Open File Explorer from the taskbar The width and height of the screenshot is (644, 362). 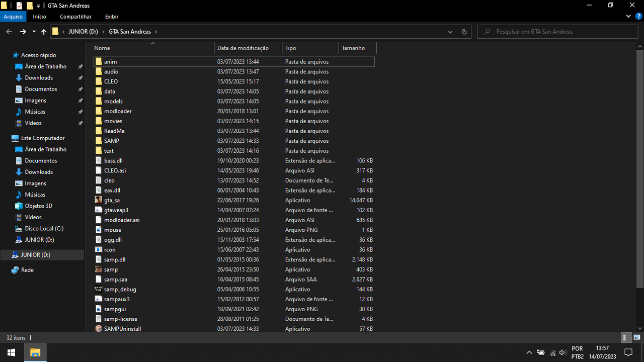point(35,352)
